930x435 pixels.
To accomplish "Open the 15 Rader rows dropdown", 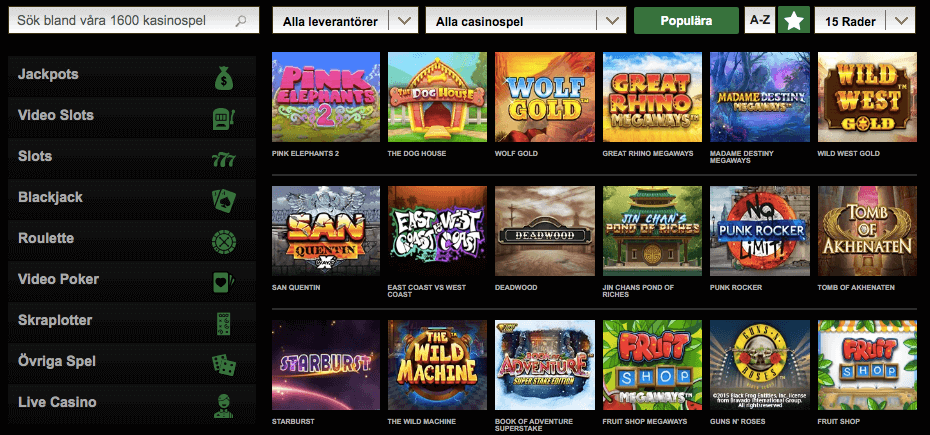I will coord(864,21).
